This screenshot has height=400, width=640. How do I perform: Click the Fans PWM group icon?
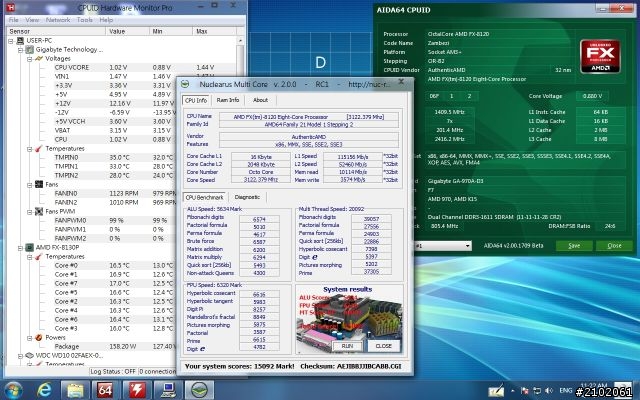[39, 211]
